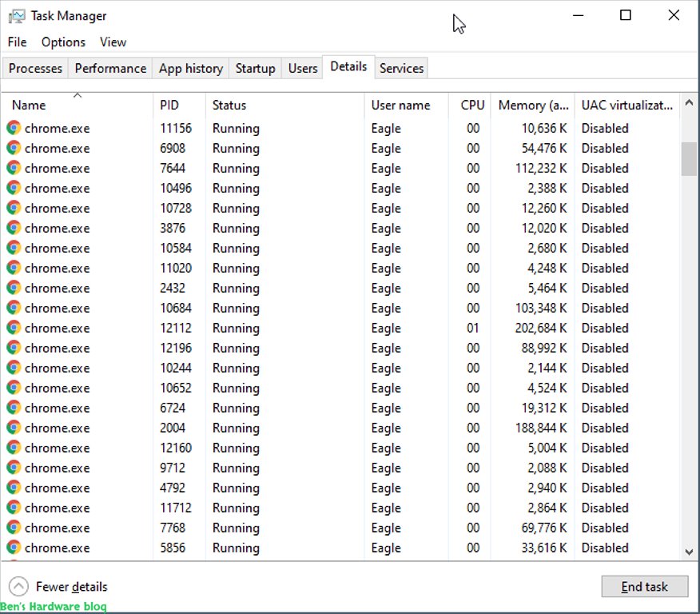Click the Task Manager title bar icon
700x614 pixels.
pyautogui.click(x=17, y=17)
